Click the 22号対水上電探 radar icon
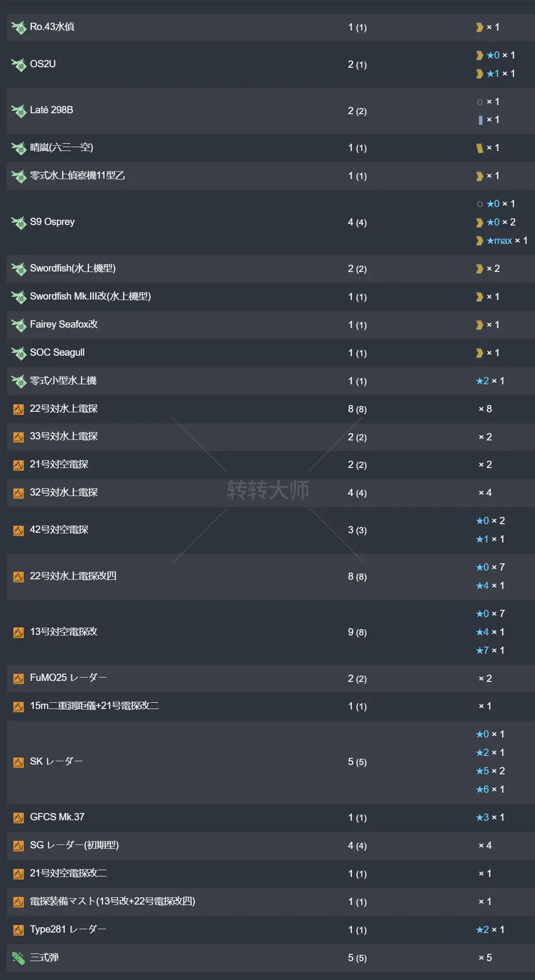 tap(17, 408)
